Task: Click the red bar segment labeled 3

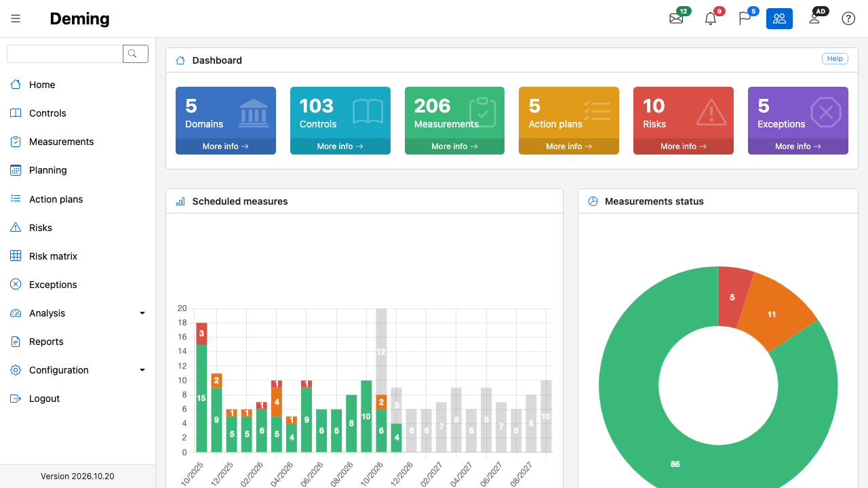Action: click(x=201, y=333)
